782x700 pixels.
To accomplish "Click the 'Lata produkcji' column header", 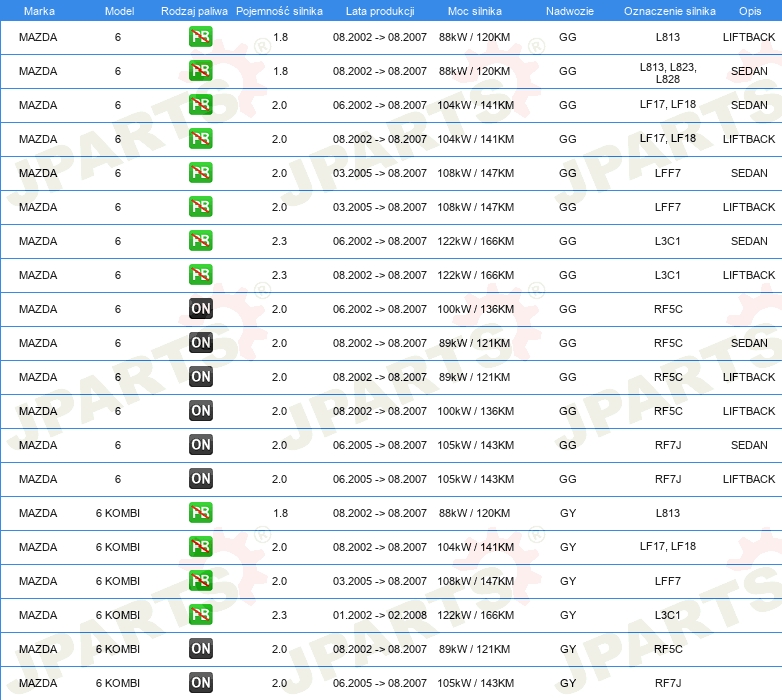I will 379,10.
